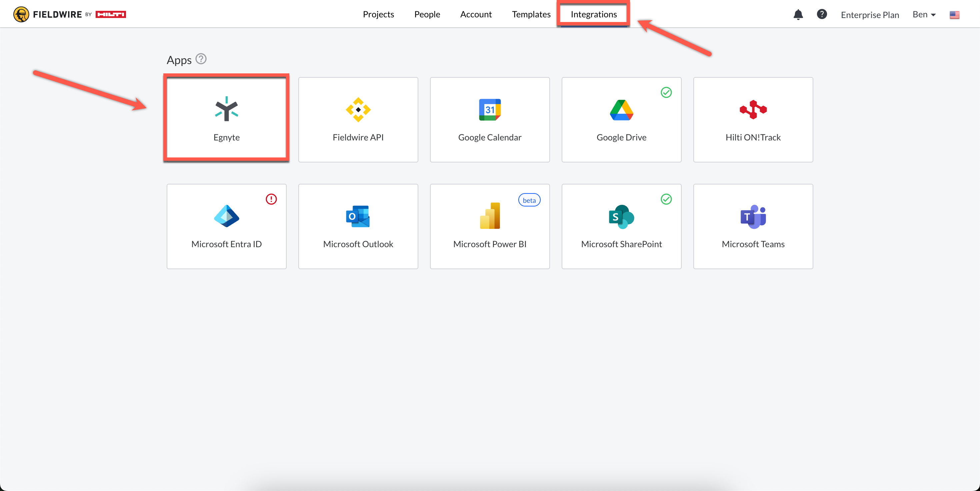Screen dimensions: 980x491
Task: Expand the Ben user dropdown
Action: (924, 14)
